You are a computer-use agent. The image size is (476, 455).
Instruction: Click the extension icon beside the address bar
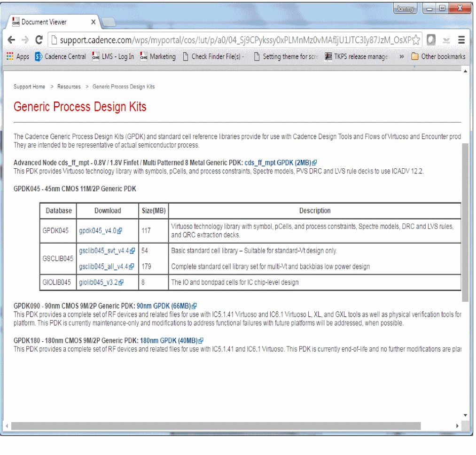tap(431, 40)
